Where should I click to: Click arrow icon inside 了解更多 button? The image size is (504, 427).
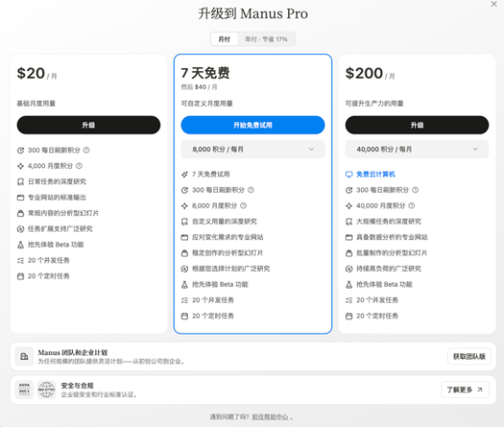(480, 390)
